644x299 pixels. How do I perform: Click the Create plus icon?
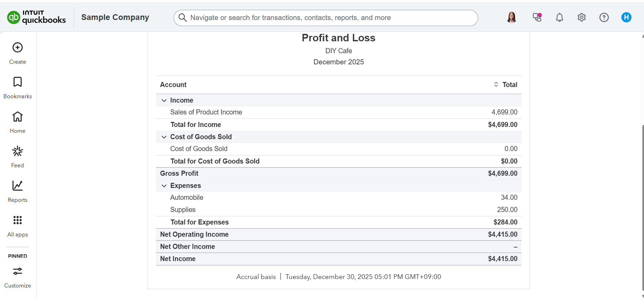click(18, 48)
